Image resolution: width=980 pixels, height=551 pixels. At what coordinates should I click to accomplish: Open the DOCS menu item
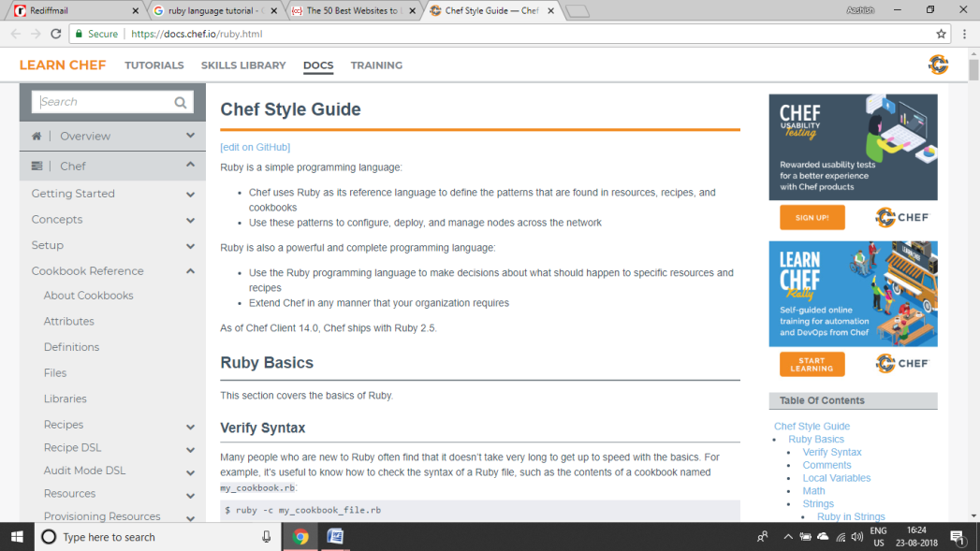coord(318,65)
